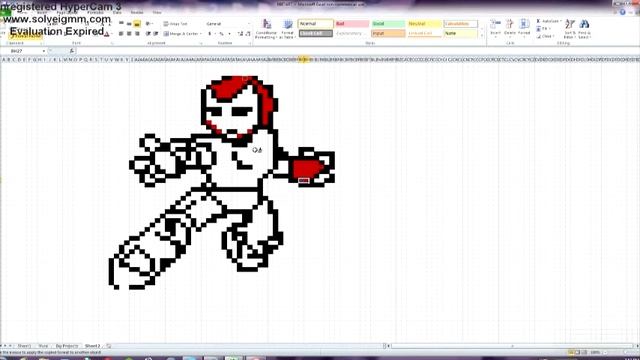Image resolution: width=640 pixels, height=360 pixels.
Task: Click center horizontal alignment icon
Action: [x=129, y=34]
